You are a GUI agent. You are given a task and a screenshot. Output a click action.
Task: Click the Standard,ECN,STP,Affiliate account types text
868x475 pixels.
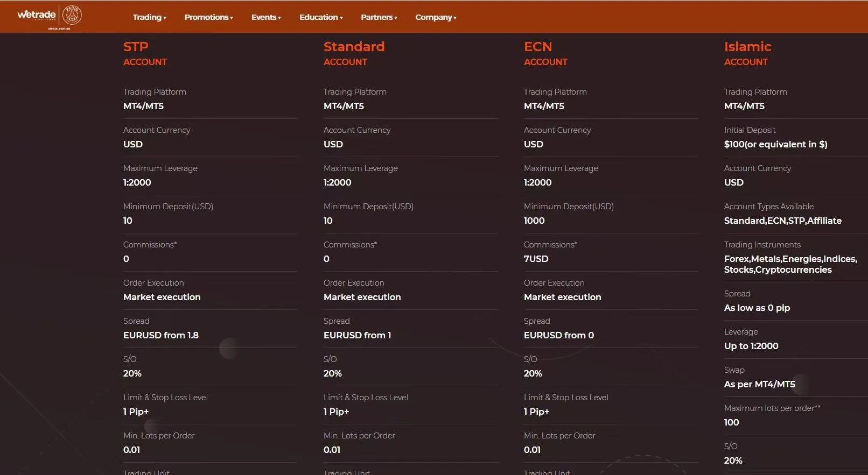pos(782,221)
